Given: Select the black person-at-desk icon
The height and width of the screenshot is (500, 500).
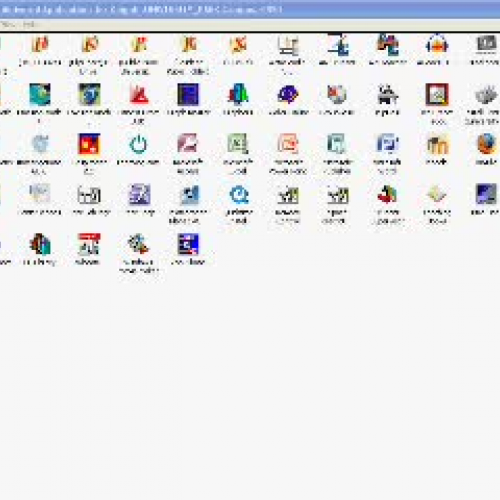Looking at the screenshot, I should (x=387, y=94).
